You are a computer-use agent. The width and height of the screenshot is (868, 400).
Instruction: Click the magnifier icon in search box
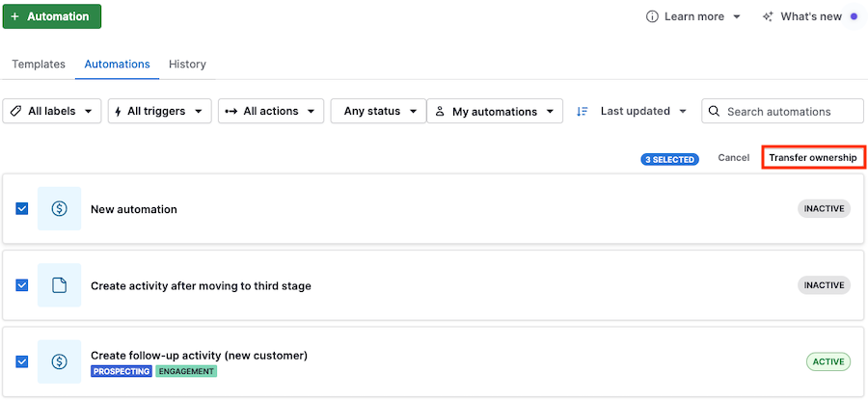coord(715,111)
